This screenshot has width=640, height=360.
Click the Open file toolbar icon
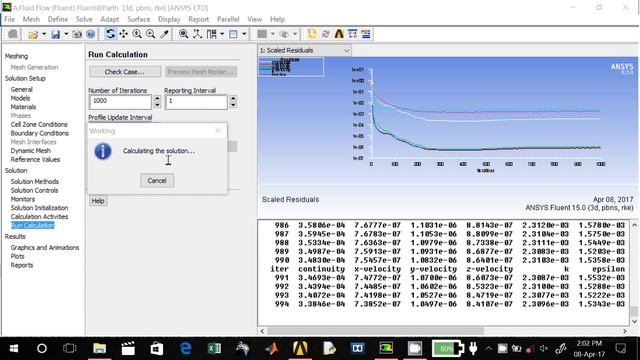[33, 34]
